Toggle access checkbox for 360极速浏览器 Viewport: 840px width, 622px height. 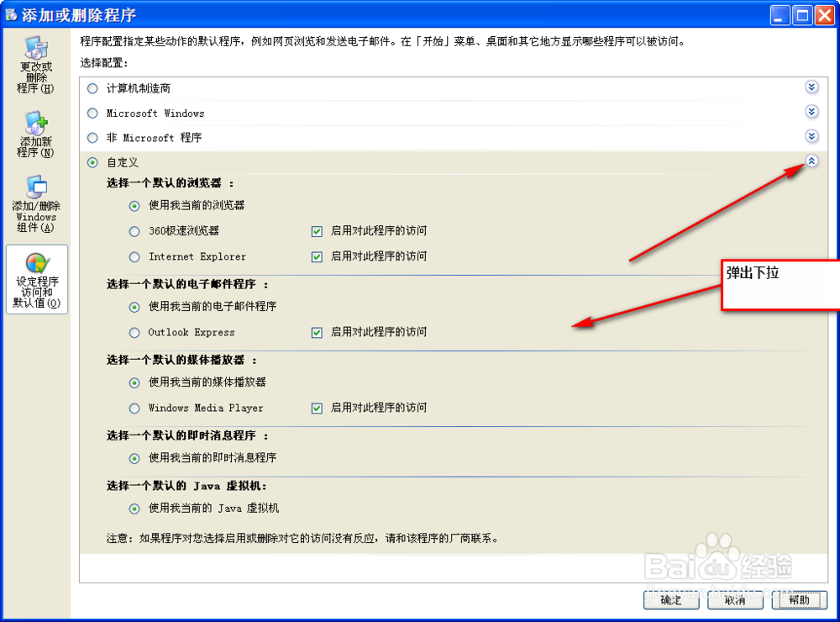click(x=318, y=232)
